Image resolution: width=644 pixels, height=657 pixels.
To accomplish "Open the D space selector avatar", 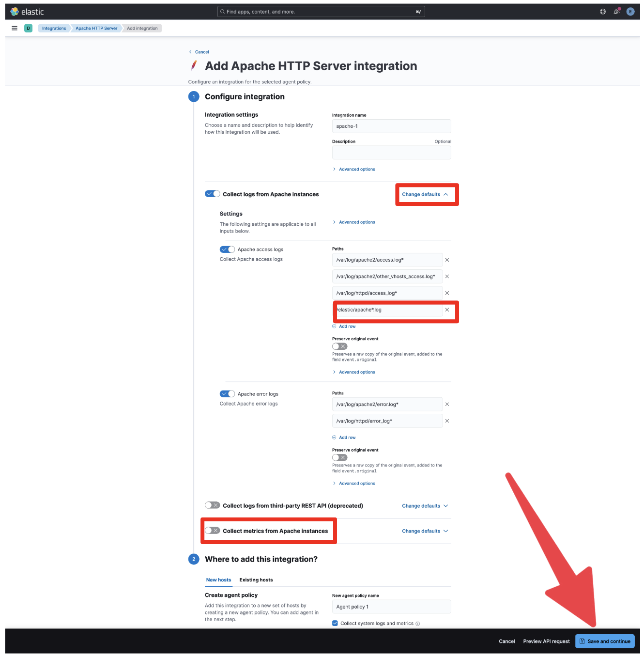I will [x=28, y=28].
